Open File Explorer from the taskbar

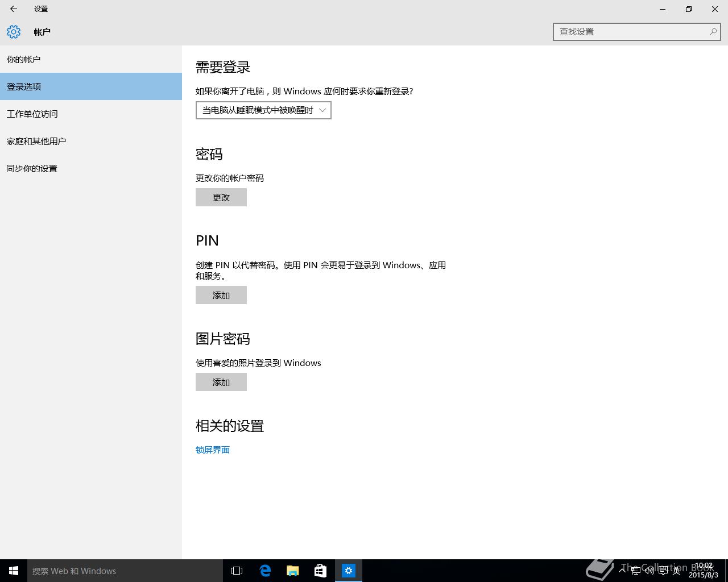coord(293,571)
